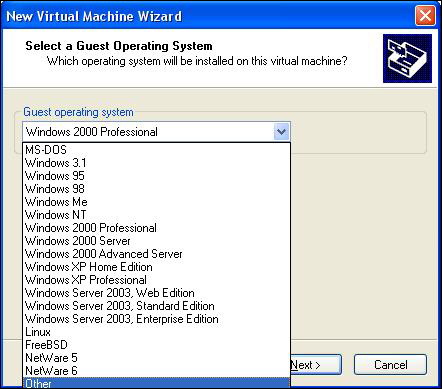The height and width of the screenshot is (389, 442).
Task: Select the Windows NT option
Action: click(x=157, y=215)
